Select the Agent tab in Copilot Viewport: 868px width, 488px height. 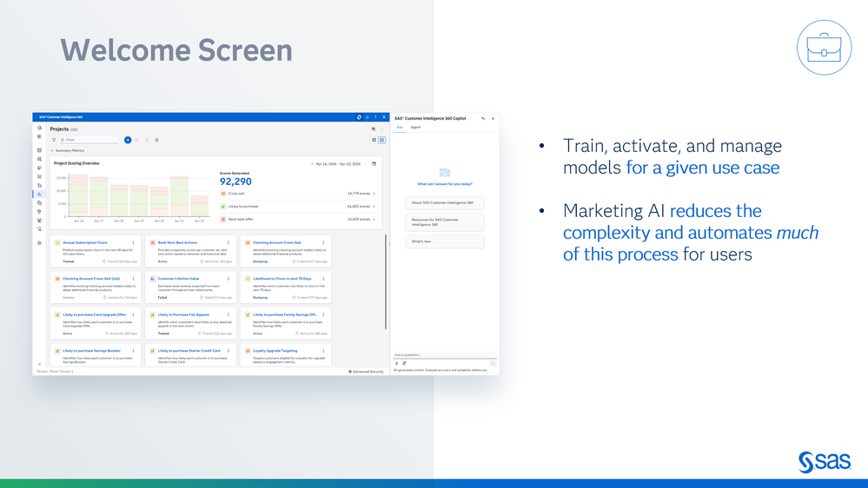point(415,128)
